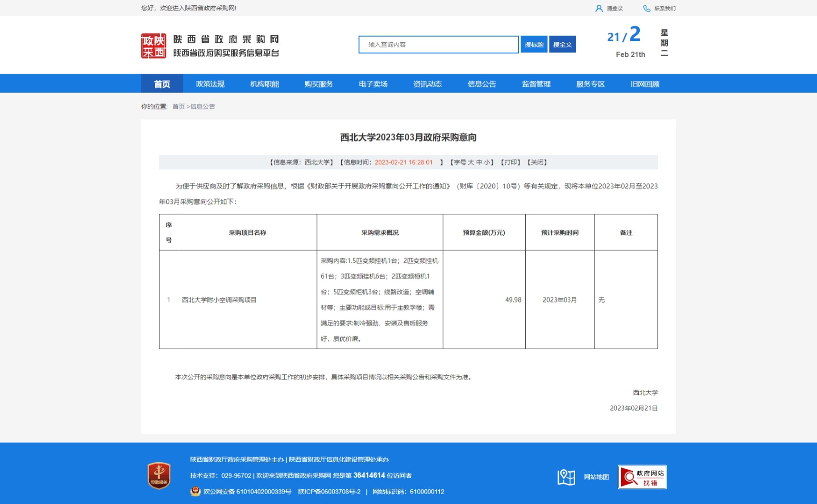Click the user login person icon
This screenshot has width=817, height=504.
coord(599,9)
